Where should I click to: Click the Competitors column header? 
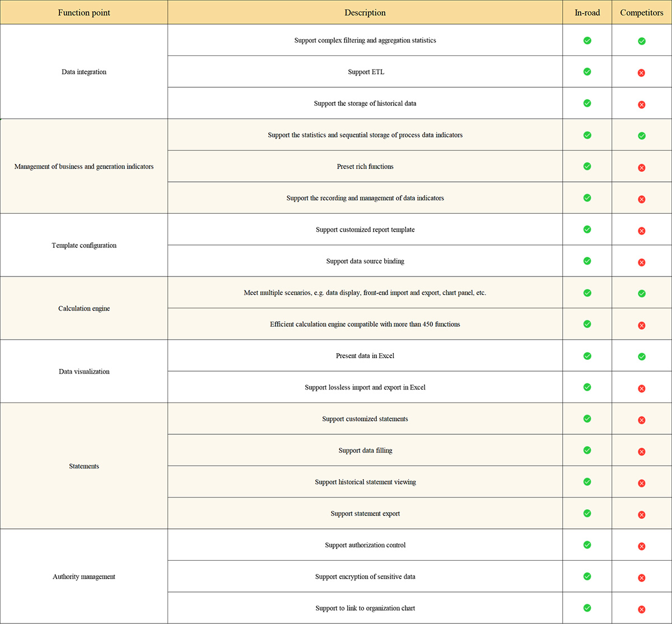641,12
